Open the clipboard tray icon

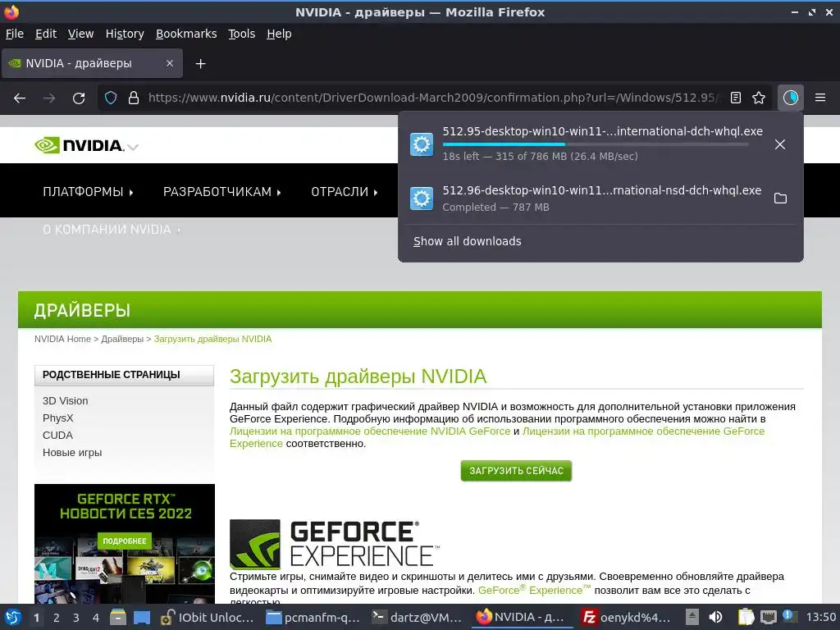pyautogui.click(x=746, y=617)
